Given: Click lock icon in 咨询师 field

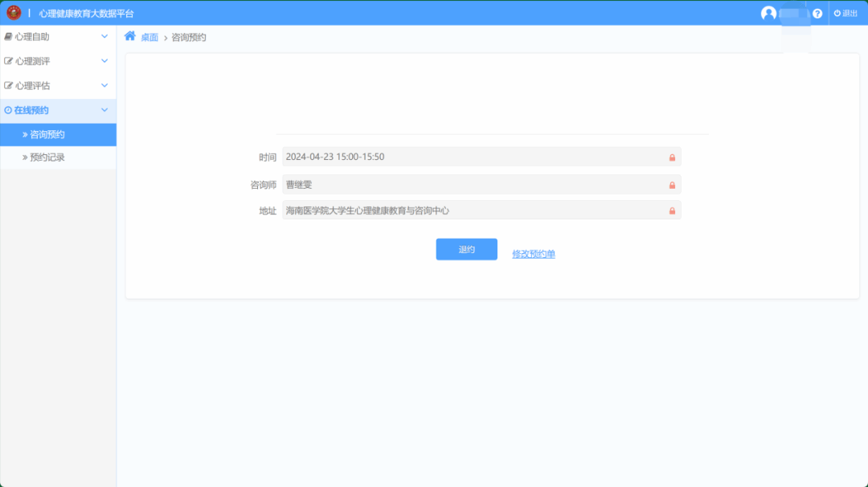Looking at the screenshot, I should click(672, 185).
